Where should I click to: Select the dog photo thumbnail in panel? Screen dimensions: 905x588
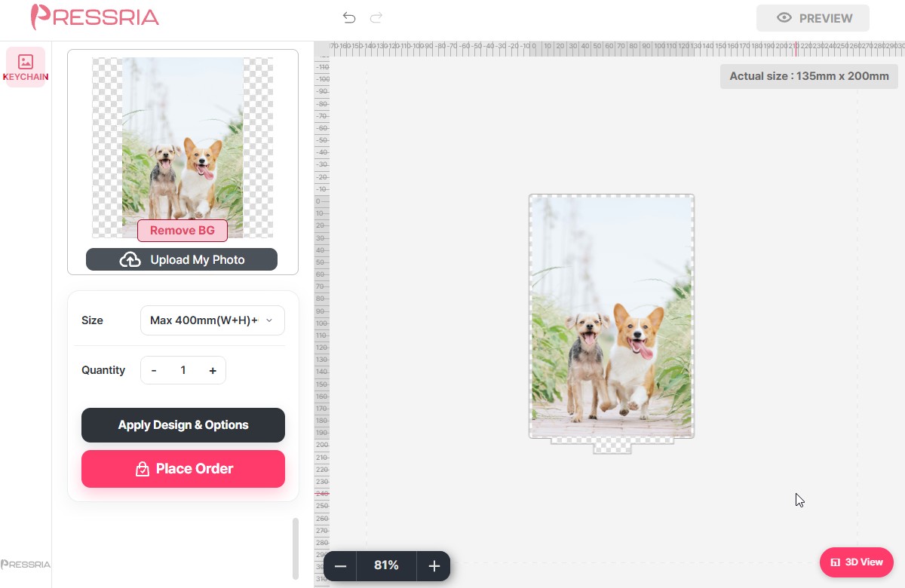click(183, 147)
